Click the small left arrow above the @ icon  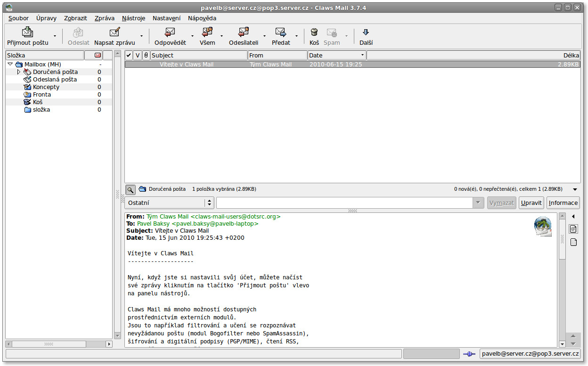tap(573, 217)
